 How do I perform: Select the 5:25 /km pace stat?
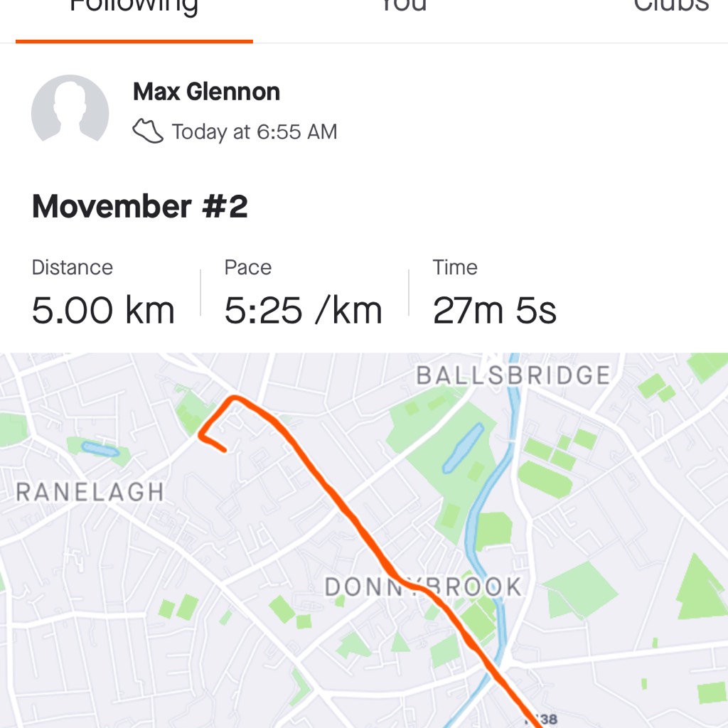[x=303, y=310]
